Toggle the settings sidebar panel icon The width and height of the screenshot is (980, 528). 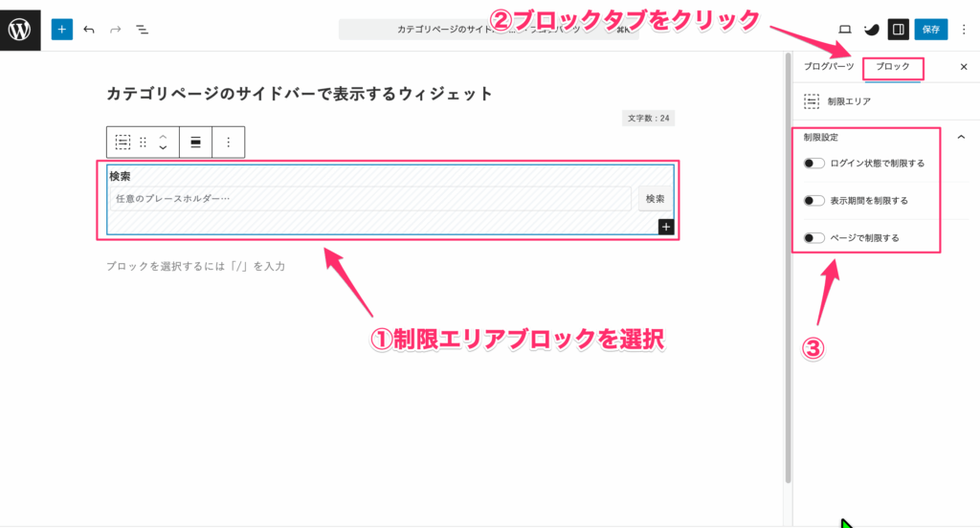click(898, 30)
